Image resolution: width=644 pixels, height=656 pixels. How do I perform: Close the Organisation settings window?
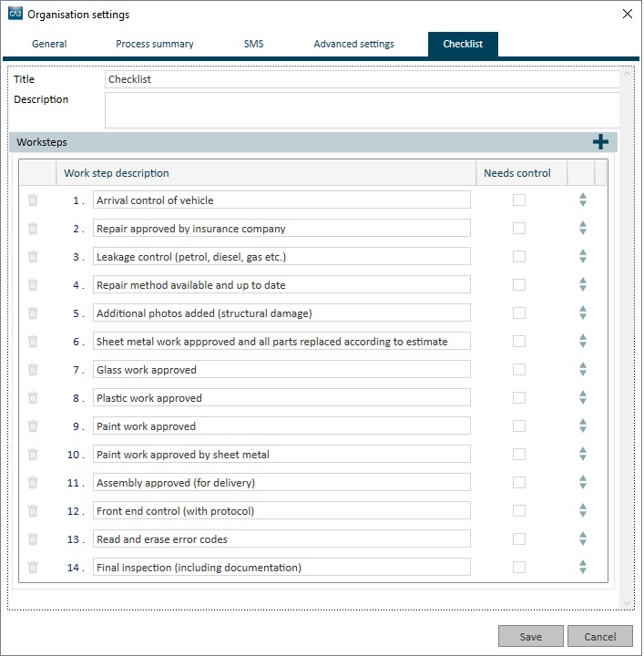tap(628, 14)
